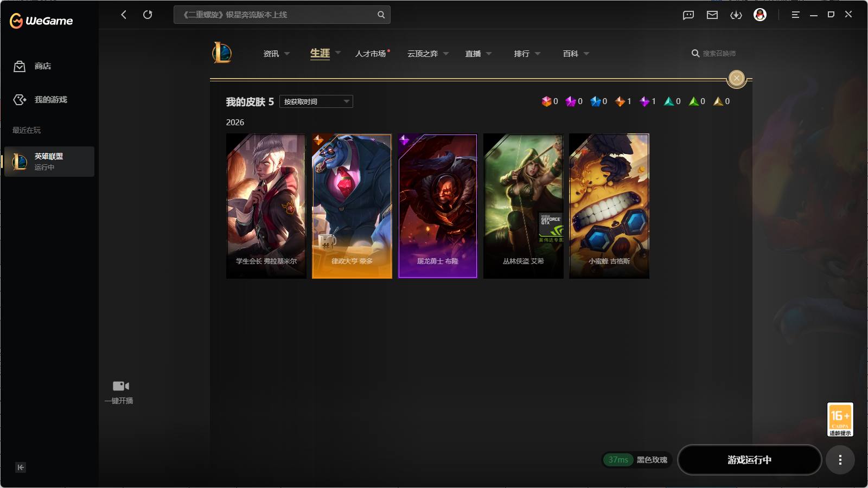This screenshot has height=488, width=868.
Task: Start streaming with the 一键开播 camera icon
Action: [120, 386]
